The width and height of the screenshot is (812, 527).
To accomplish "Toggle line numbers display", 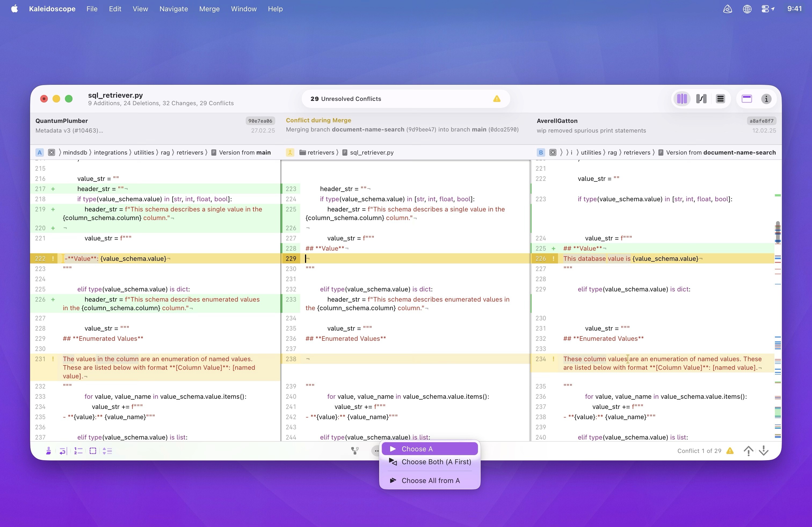I will 78,451.
